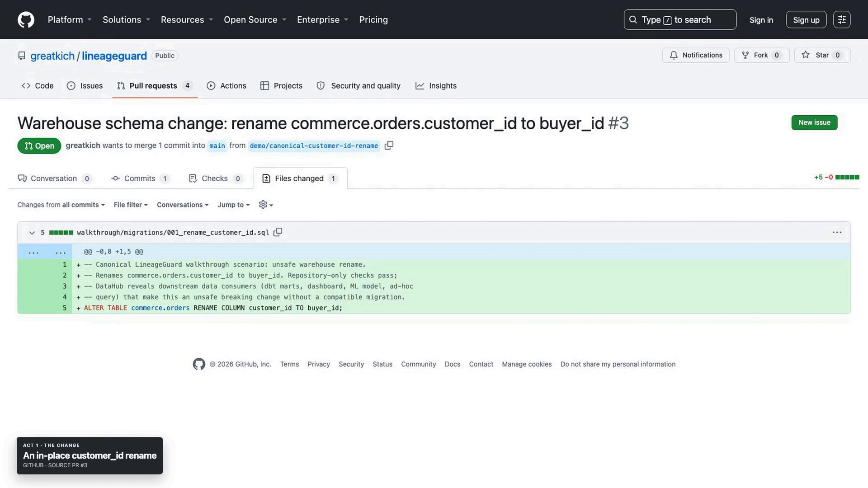This screenshot has height=488, width=868.
Task: Switch to the Checks tab
Action: coord(216,178)
